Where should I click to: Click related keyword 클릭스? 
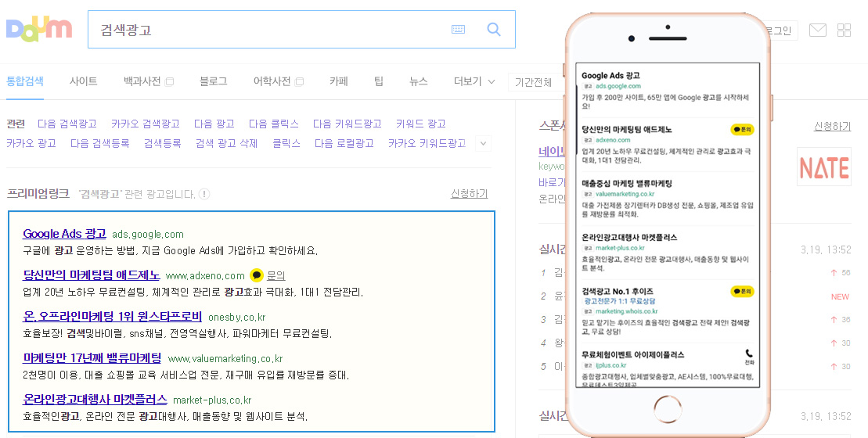pyautogui.click(x=286, y=143)
